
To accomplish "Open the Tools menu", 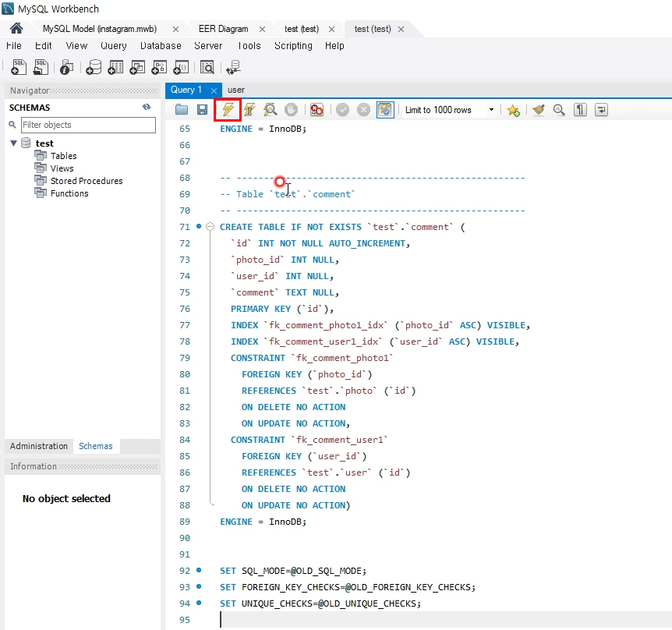I will (x=249, y=46).
